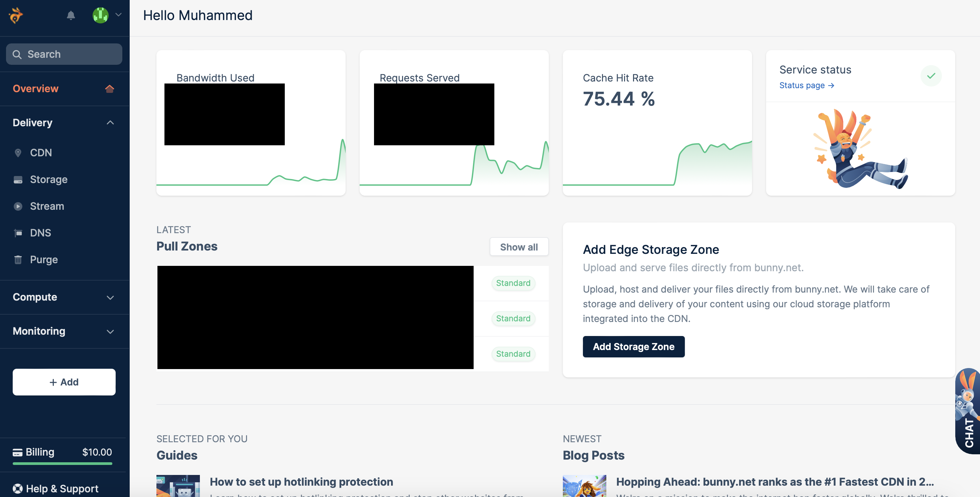Click the Hello Muhammed heading
The image size is (980, 497).
[x=198, y=15]
